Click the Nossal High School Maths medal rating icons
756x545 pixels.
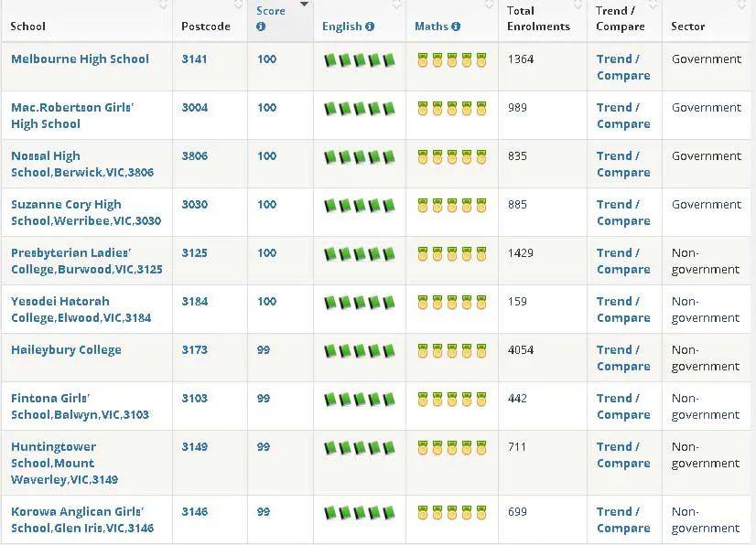pyautogui.click(x=452, y=157)
